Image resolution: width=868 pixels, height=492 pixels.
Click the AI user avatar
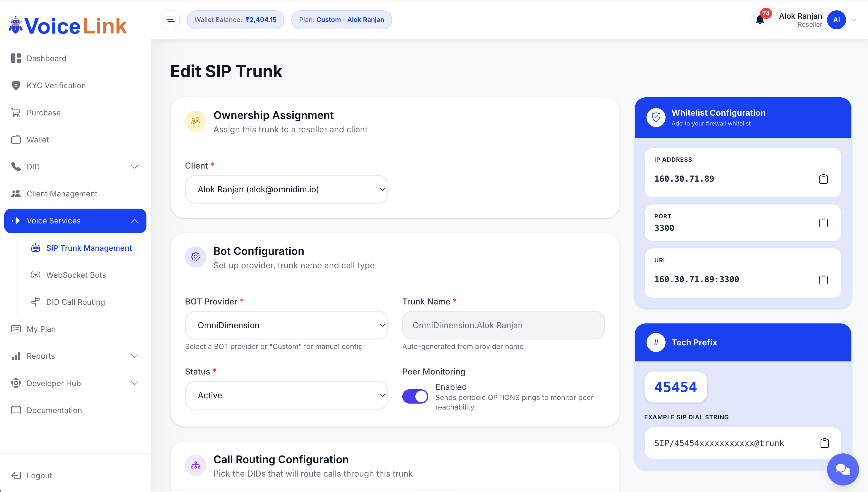point(836,20)
